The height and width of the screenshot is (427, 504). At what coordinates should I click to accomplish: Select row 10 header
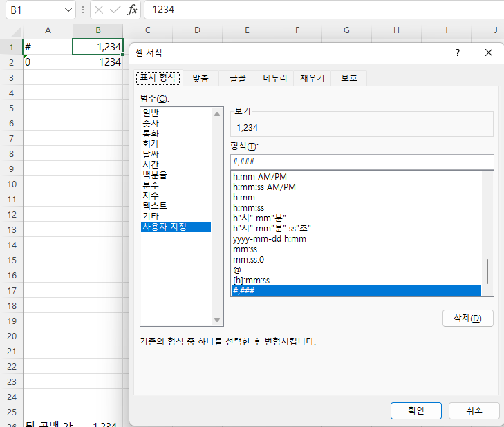click(12, 184)
